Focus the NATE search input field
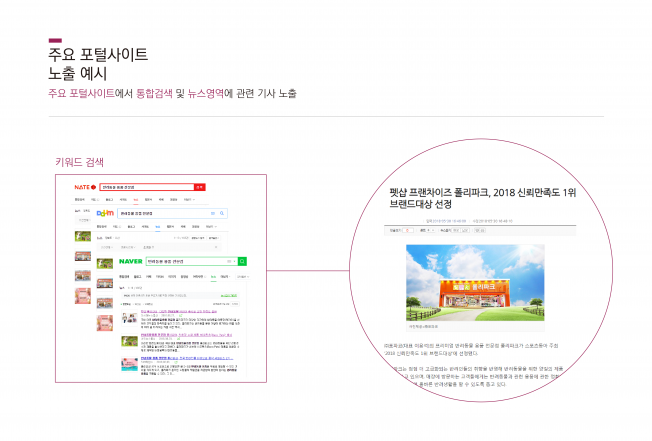The height and width of the screenshot is (441, 652). pyautogui.click(x=147, y=187)
